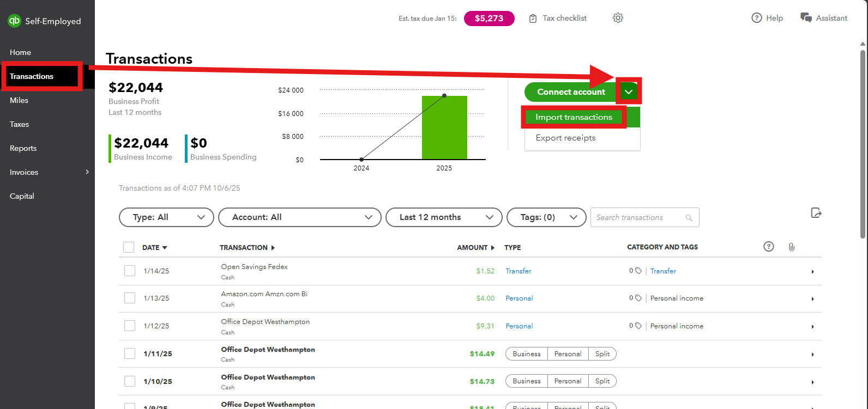Select Import transactions from the menu
This screenshot has width=868, height=409.
574,117
